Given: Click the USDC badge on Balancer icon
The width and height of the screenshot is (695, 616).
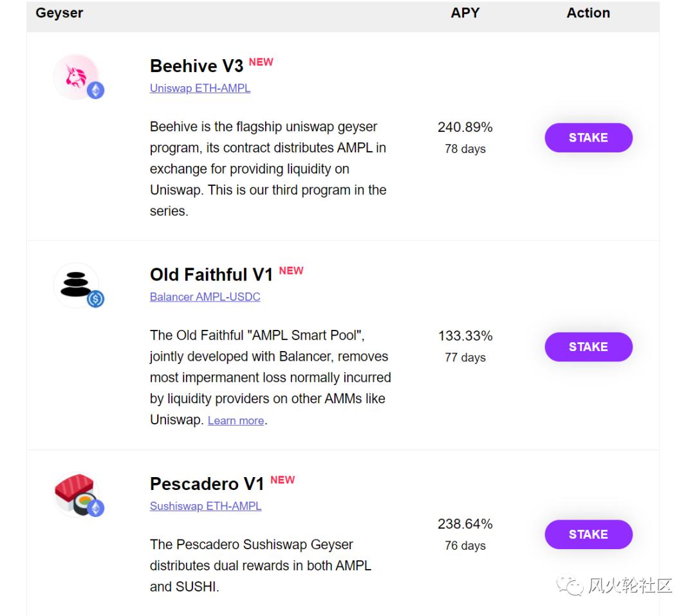Looking at the screenshot, I should click(95, 299).
